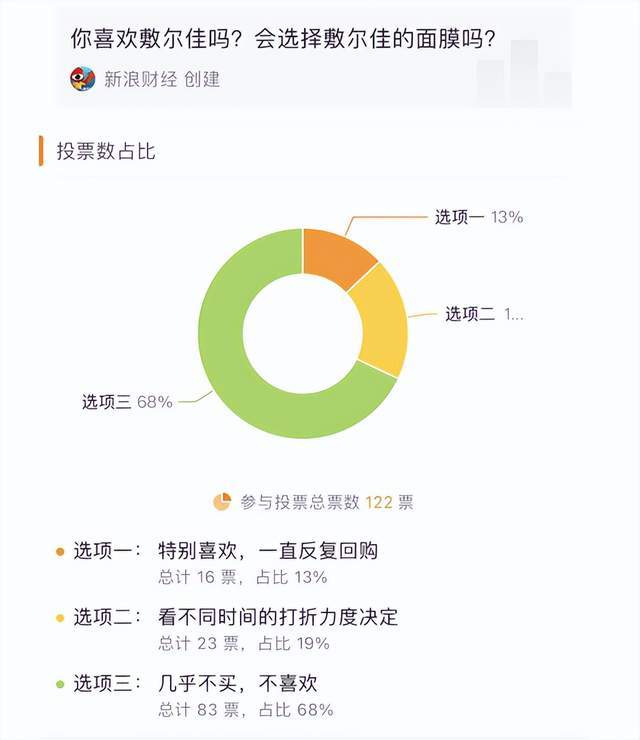Click the yellow donut chart segment

coord(383,319)
